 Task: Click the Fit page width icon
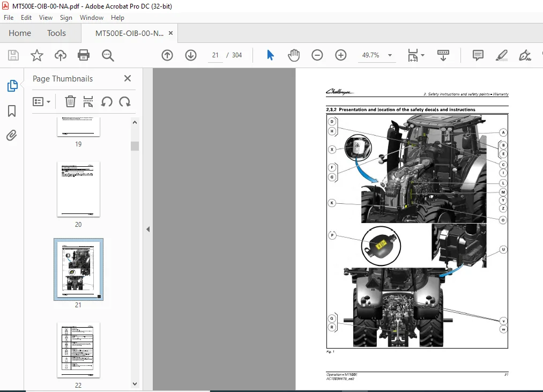413,55
